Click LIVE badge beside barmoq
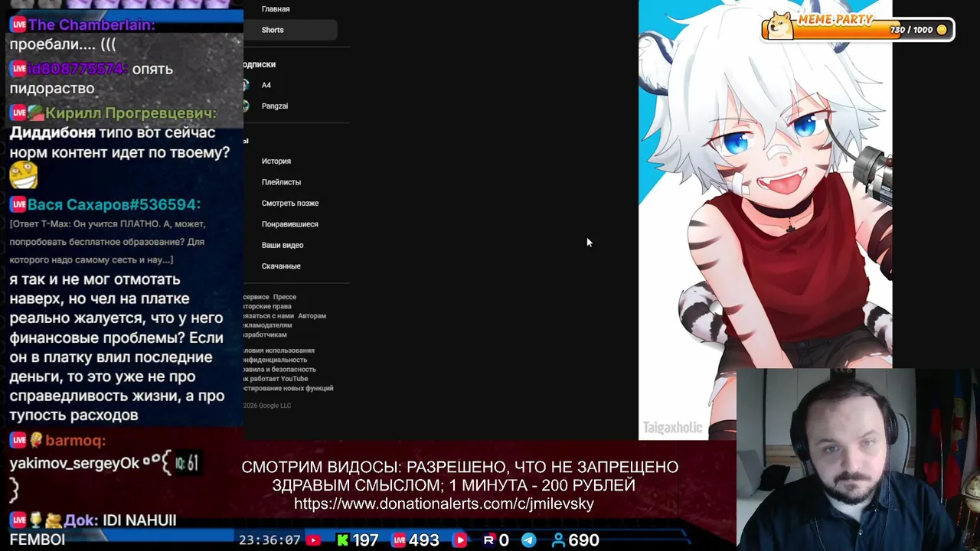This screenshot has height=551, width=980. tap(18, 440)
